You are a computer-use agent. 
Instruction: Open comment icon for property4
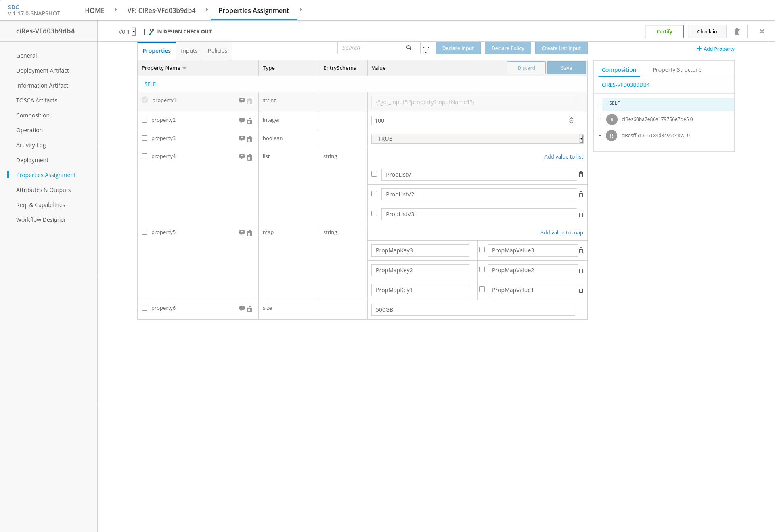point(242,156)
